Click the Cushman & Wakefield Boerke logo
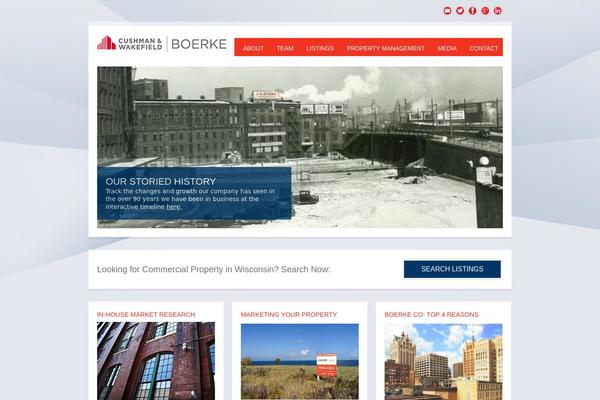Image resolution: width=600 pixels, height=400 pixels. [x=162, y=44]
